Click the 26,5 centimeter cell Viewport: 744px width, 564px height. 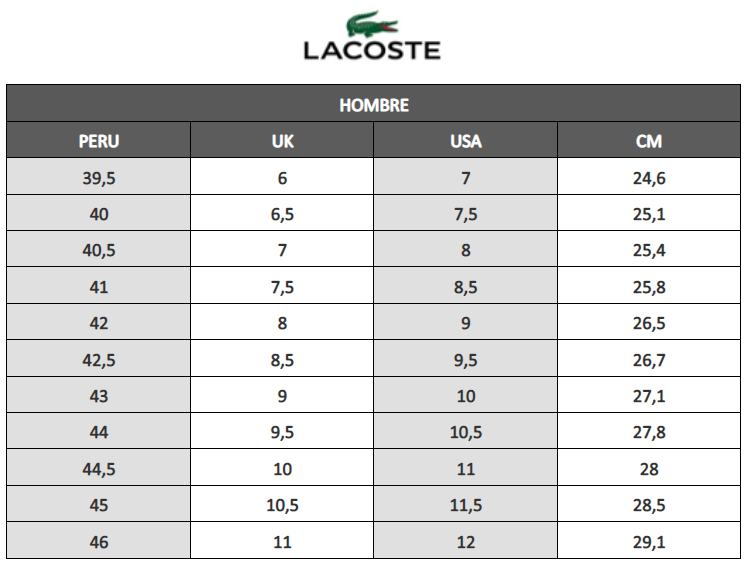click(x=649, y=323)
